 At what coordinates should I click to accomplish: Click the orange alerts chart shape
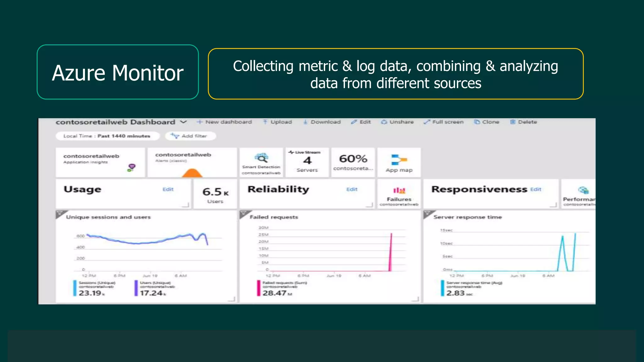192,173
